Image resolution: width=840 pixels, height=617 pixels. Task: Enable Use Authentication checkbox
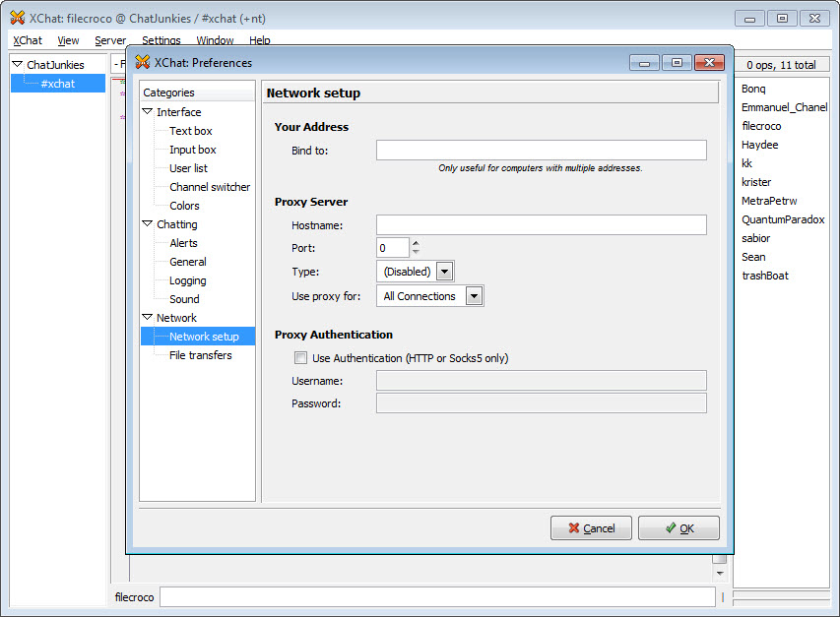click(x=301, y=358)
